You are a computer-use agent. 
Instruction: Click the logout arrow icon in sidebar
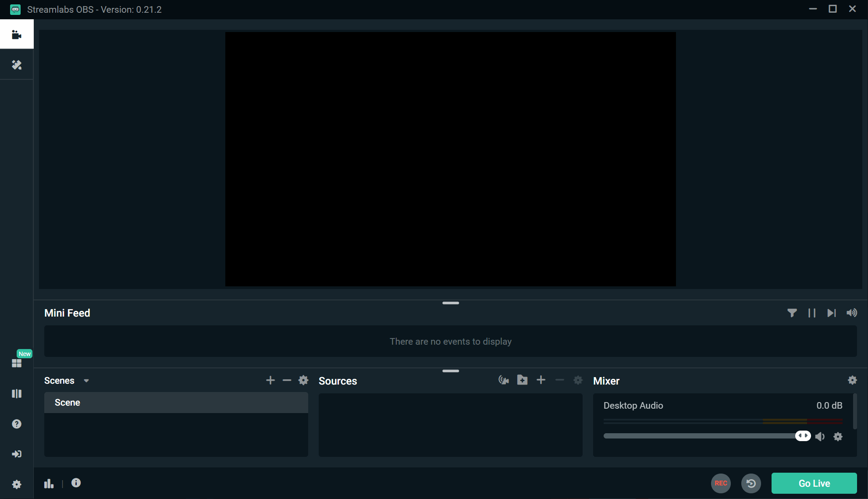coord(17,454)
